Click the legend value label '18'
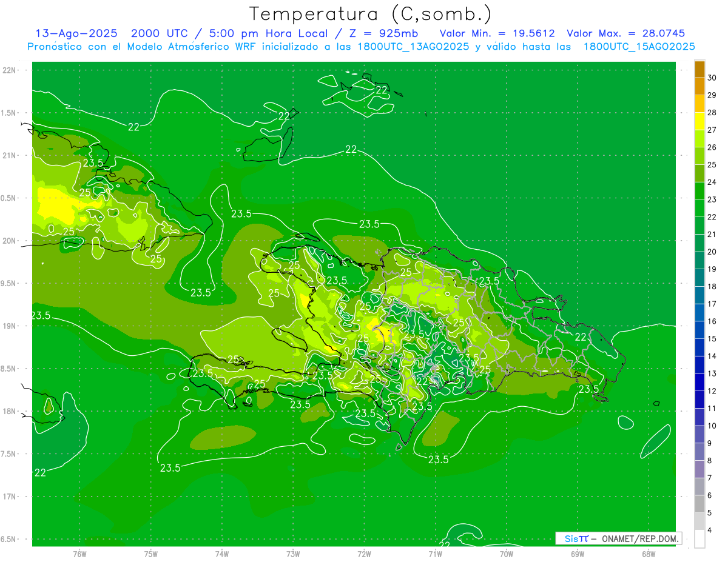 click(712, 287)
